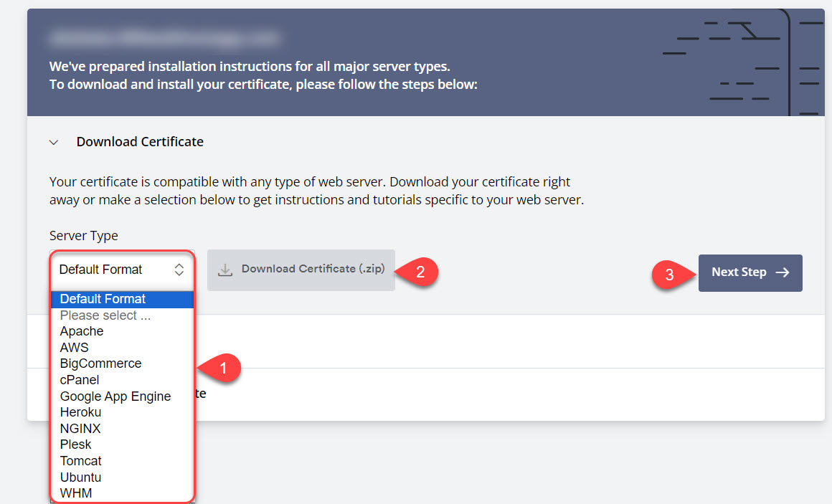The width and height of the screenshot is (832, 504).
Task: Click the Download Certificate section heading
Action: click(140, 142)
